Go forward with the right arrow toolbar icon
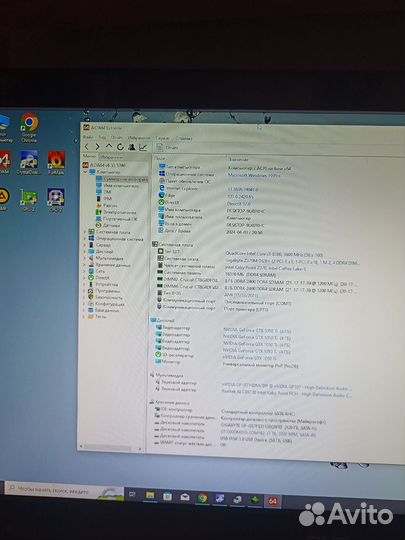Image resolution: width=405 pixels, height=540 pixels. (97, 147)
